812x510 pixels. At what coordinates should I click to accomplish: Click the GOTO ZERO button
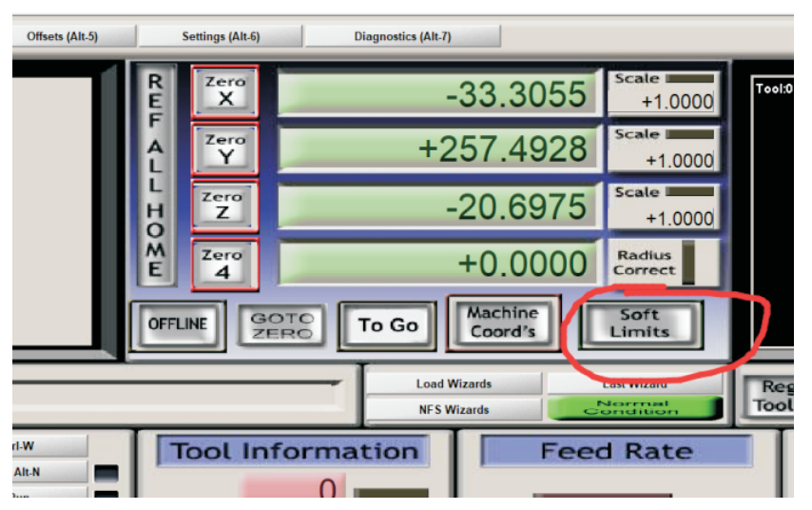(282, 325)
